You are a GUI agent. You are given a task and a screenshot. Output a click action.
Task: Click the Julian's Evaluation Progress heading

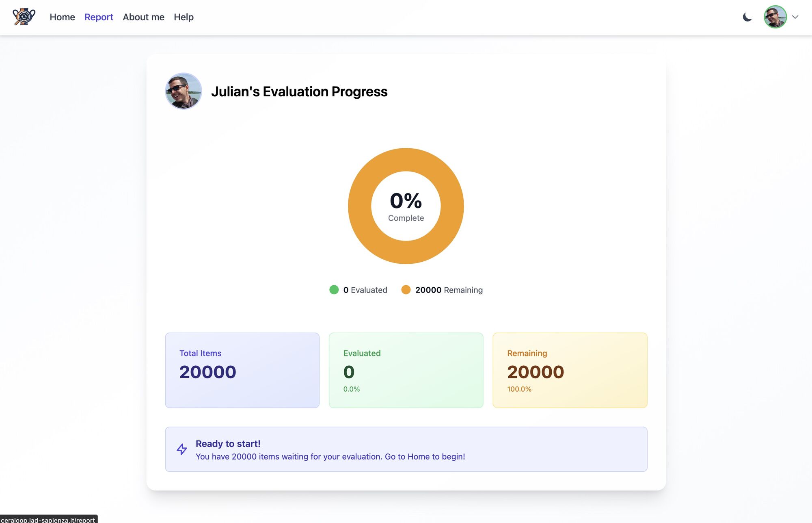tap(299, 91)
